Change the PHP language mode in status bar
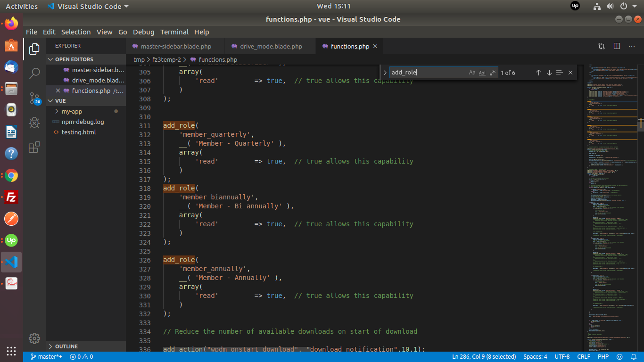644x362 pixels. 603,357
